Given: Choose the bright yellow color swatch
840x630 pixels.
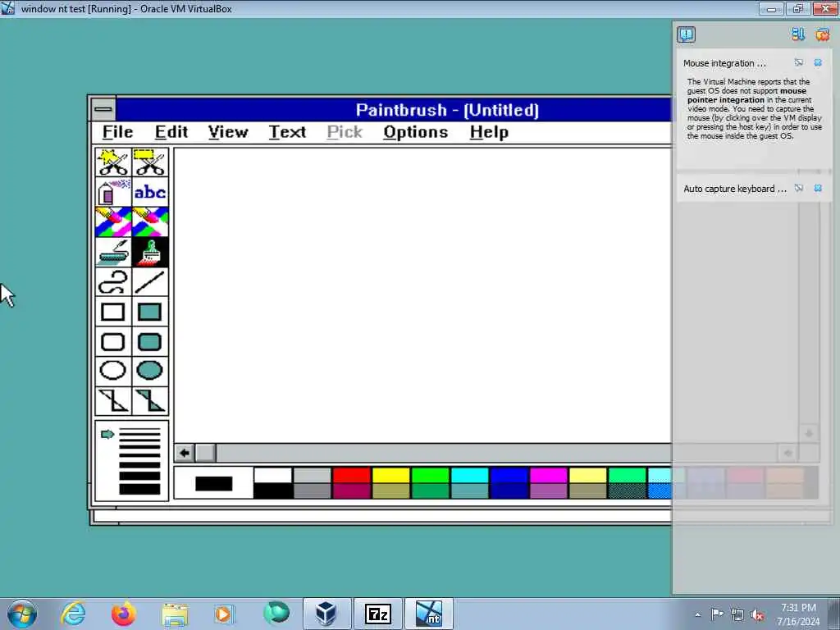Looking at the screenshot, I should (x=391, y=475).
